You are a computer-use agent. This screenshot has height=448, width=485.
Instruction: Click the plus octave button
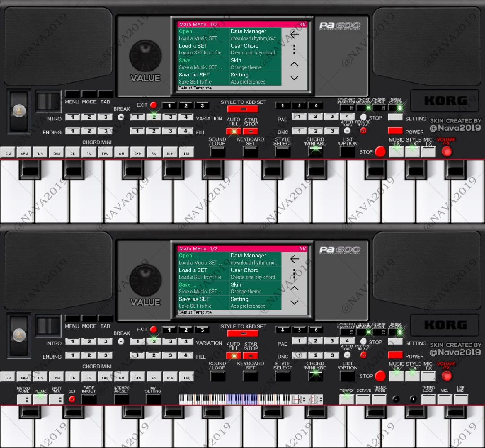pos(413,399)
